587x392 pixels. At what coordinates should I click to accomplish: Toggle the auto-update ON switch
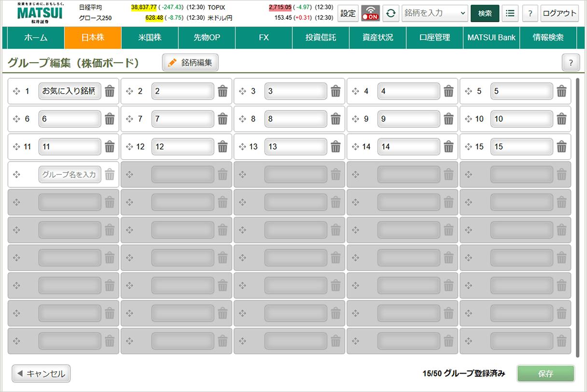pos(371,14)
